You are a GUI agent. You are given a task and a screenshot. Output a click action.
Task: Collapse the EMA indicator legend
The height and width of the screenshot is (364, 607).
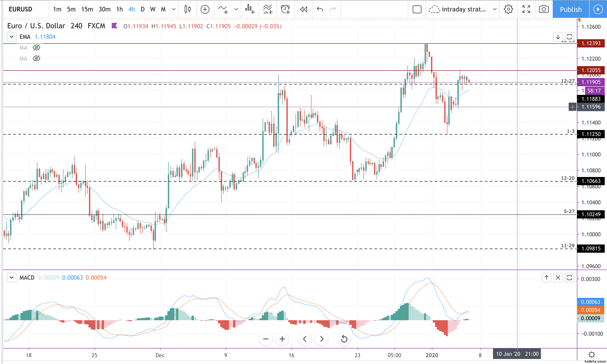pyautogui.click(x=12, y=37)
